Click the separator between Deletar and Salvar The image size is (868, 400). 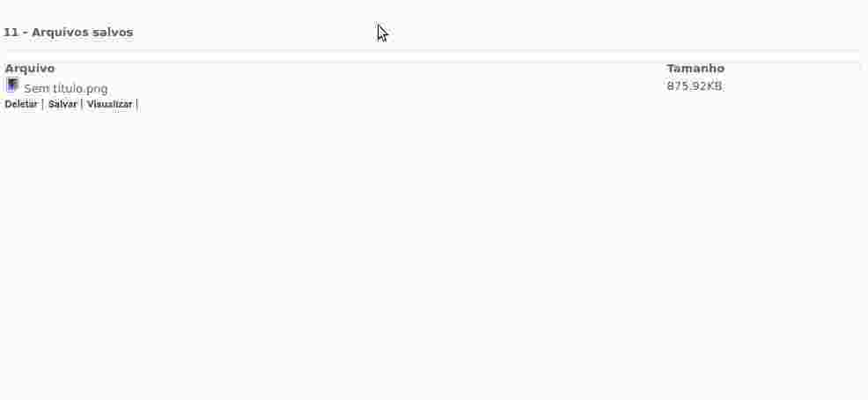click(42, 104)
